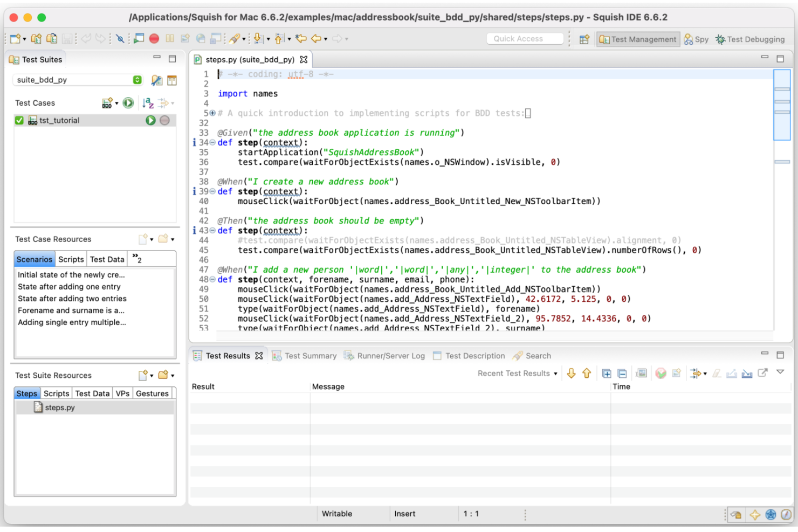Image resolution: width=798 pixels, height=532 pixels.
Task: Run the tst_tutorial test case's green play button
Action: 150,120
